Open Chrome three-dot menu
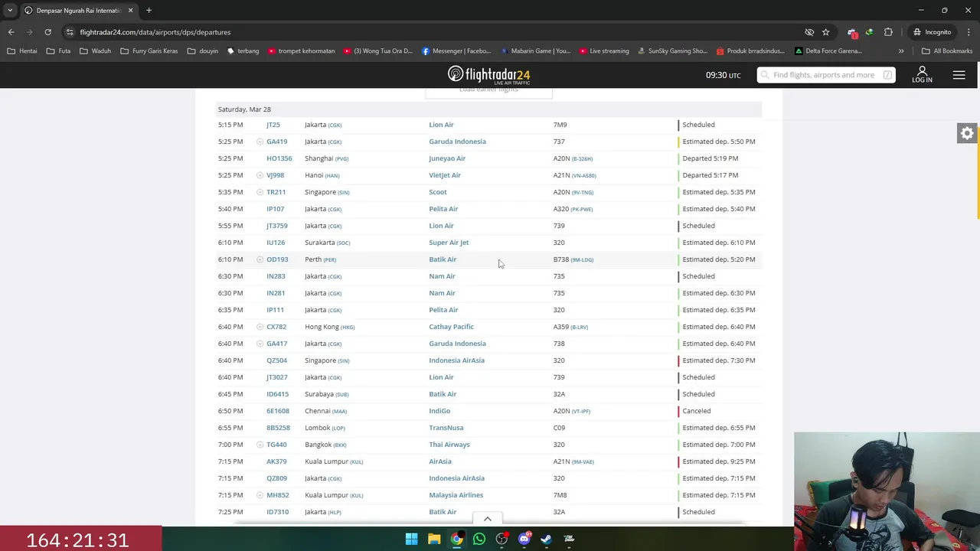This screenshot has height=551, width=980. coord(967,32)
